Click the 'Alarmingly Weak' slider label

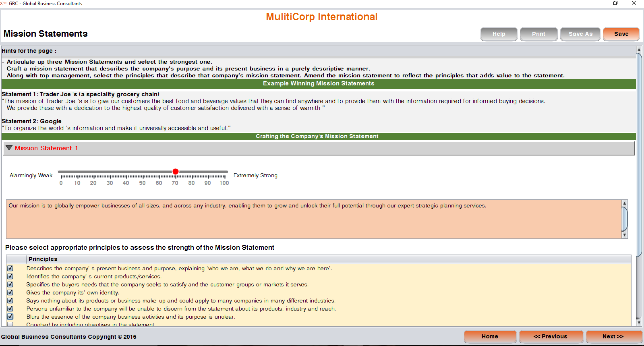[31, 176]
